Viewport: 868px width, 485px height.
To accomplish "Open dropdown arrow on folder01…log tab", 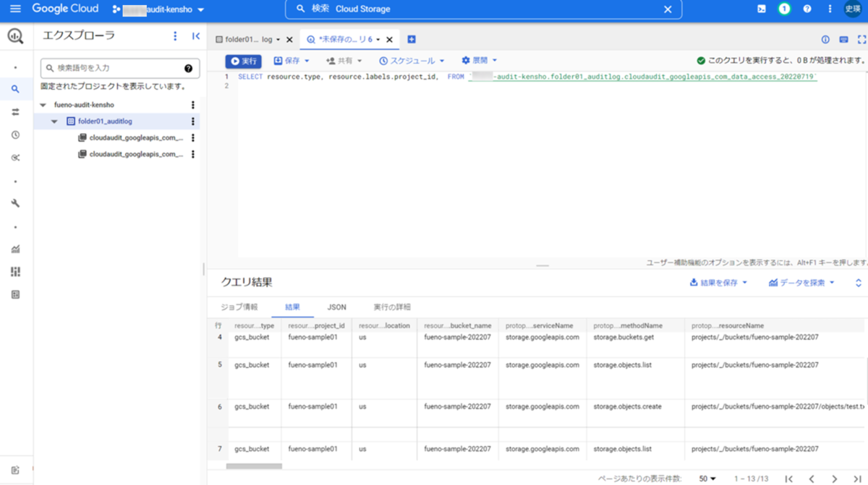I will (278, 40).
